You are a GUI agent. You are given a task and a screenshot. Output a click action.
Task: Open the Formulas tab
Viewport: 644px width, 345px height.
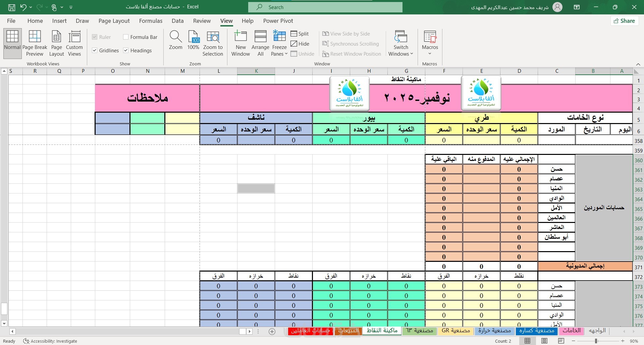point(151,21)
